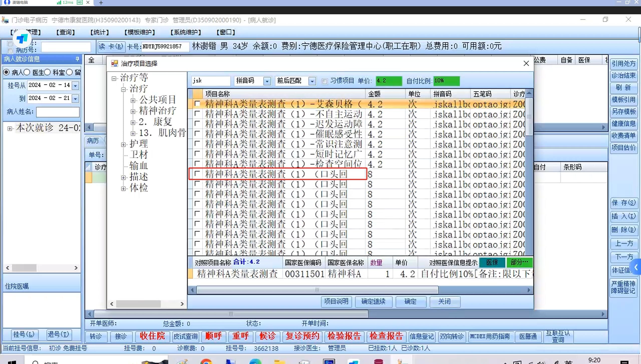This screenshot has height=364, width=641.
Task: Open new tab with plus icon
Action: [101, 3]
